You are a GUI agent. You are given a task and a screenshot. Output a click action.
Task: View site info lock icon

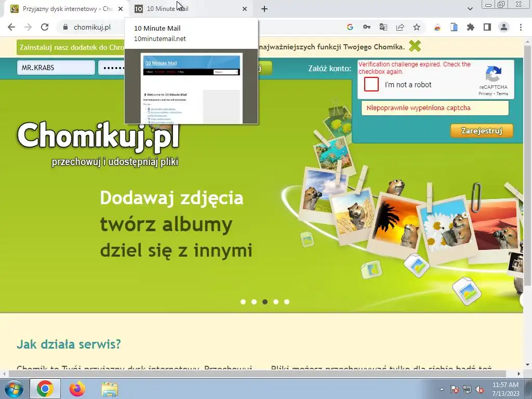tap(65, 27)
